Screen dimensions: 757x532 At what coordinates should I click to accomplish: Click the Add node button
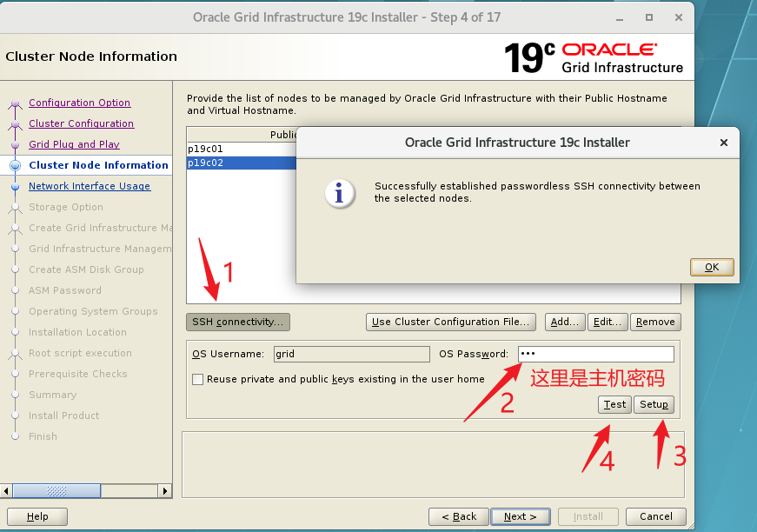coord(565,322)
